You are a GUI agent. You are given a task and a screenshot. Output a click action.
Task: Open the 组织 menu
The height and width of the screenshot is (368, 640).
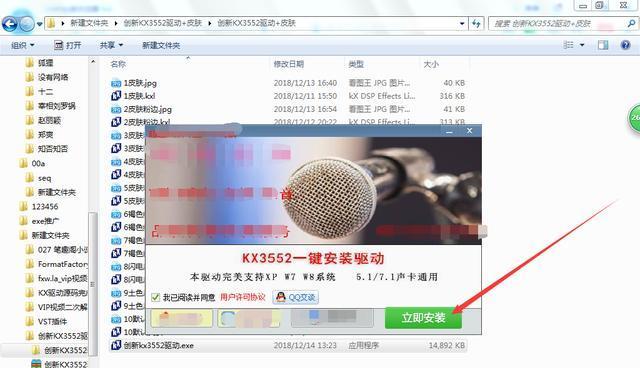(x=22, y=45)
